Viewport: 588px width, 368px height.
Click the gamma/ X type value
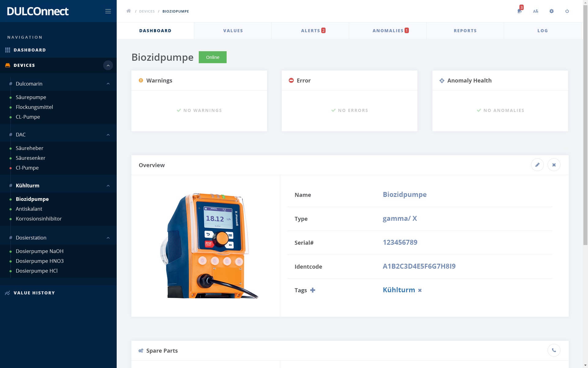click(400, 218)
